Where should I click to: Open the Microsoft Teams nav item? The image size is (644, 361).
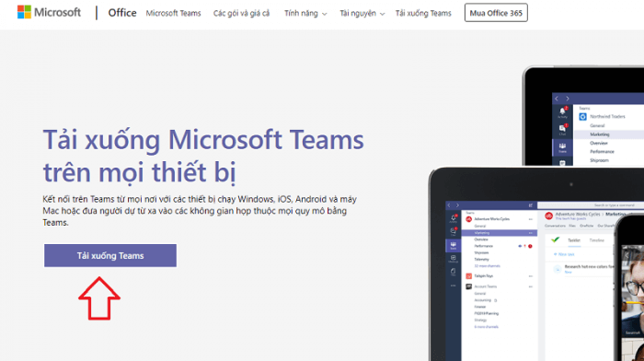pos(173,13)
